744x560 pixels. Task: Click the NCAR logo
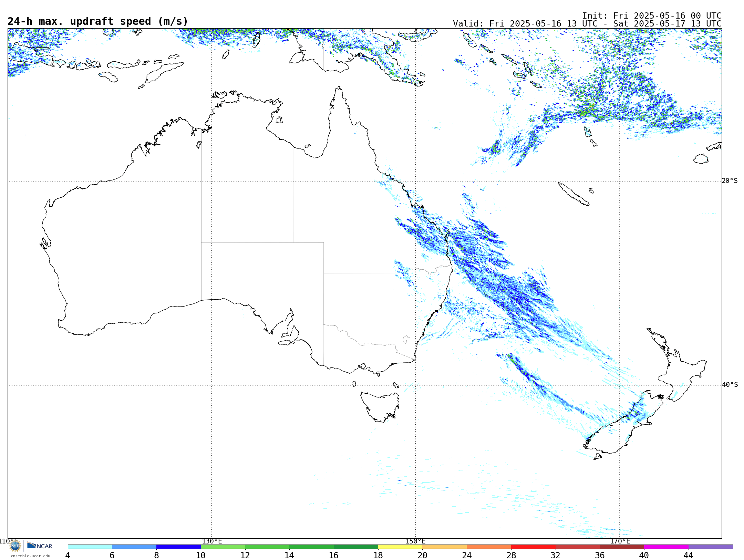[x=40, y=546]
